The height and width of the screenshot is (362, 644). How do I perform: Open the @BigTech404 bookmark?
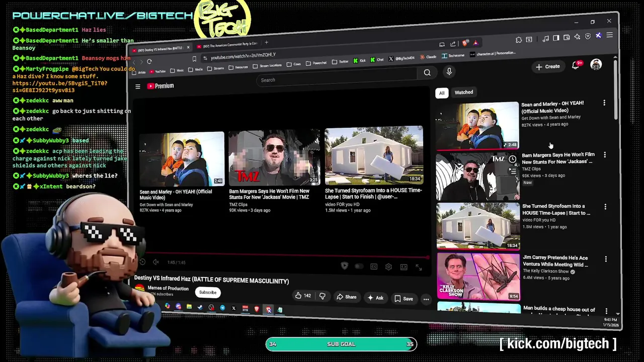tap(402, 58)
